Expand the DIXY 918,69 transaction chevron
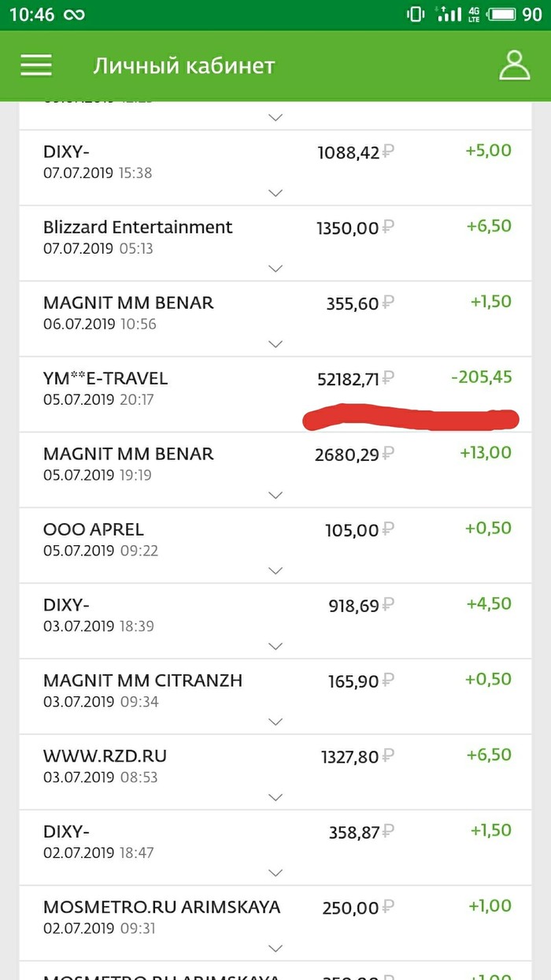This screenshot has height=980, width=551. point(275,646)
